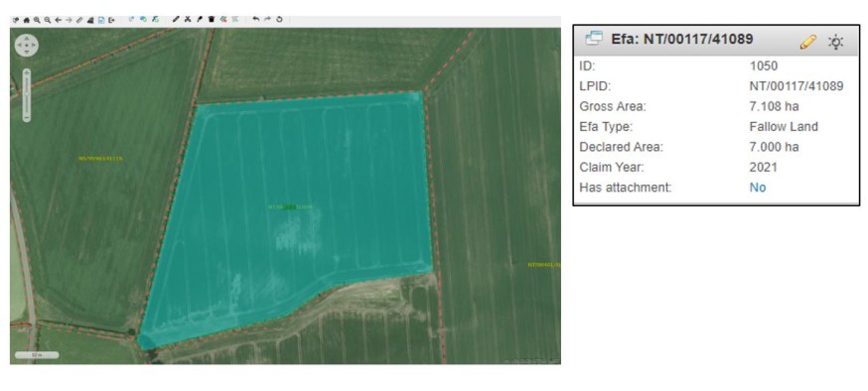Redo the last map edit
The height and width of the screenshot is (391, 868).
tap(267, 20)
